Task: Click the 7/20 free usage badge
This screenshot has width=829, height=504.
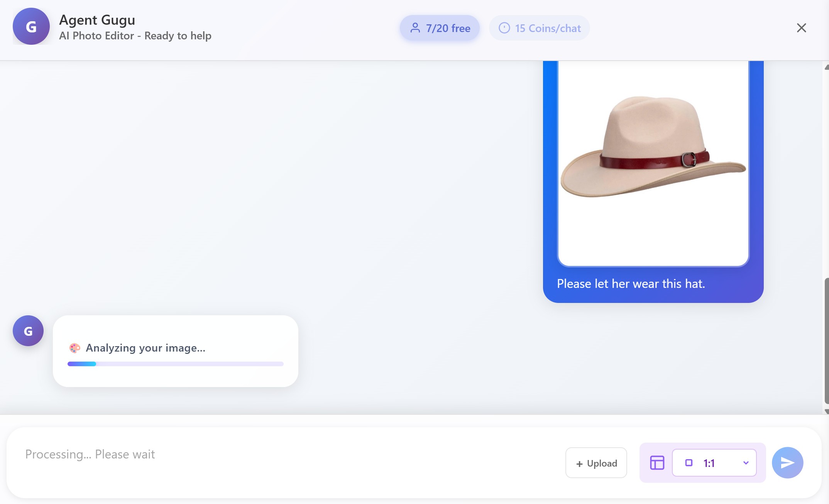Action: tap(440, 28)
